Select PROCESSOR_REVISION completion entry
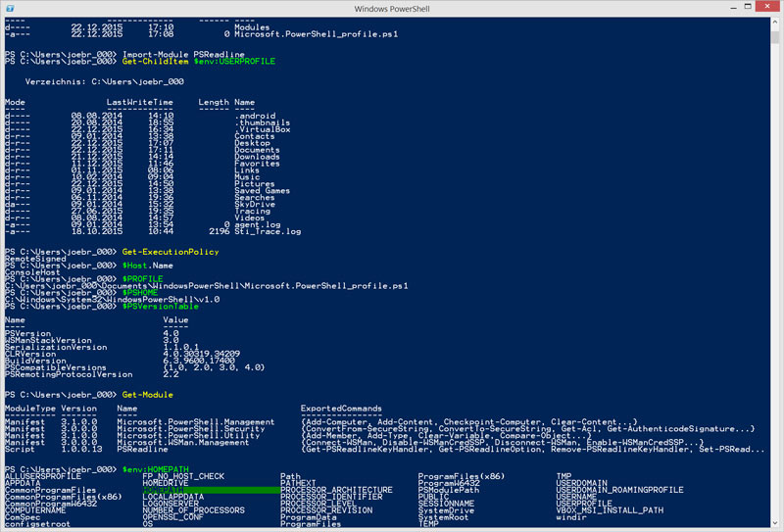The image size is (784, 532). [326, 510]
